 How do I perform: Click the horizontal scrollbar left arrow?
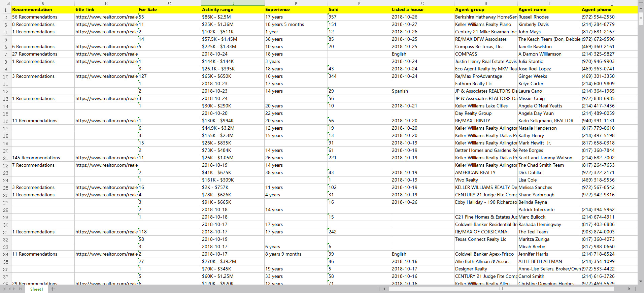coord(384,289)
